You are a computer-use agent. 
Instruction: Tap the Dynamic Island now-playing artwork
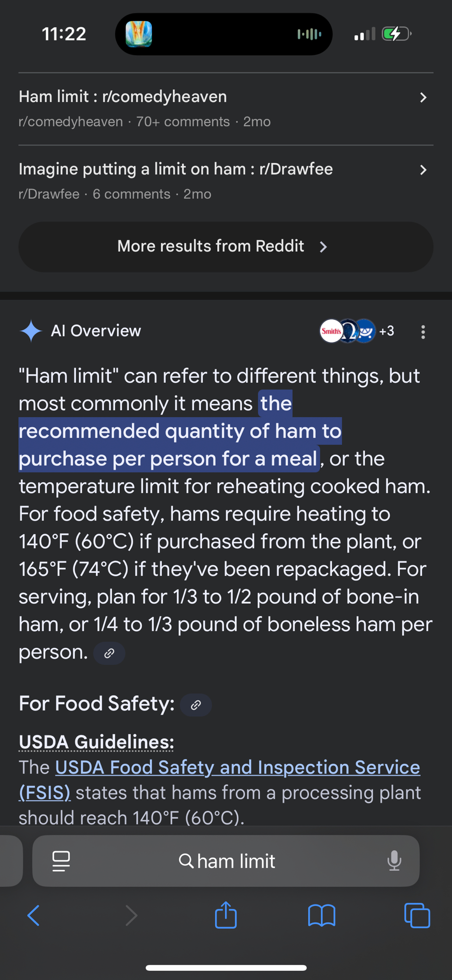[139, 34]
